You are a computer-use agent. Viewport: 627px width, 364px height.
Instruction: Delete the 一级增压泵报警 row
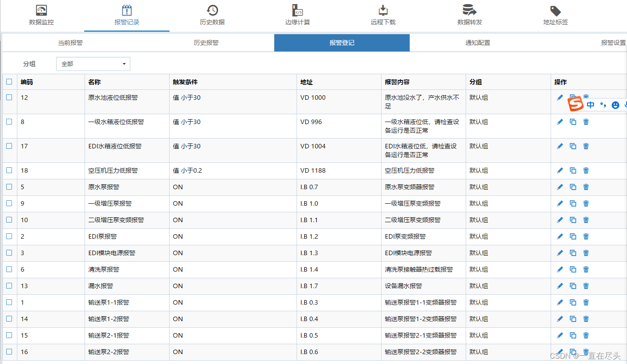point(586,204)
